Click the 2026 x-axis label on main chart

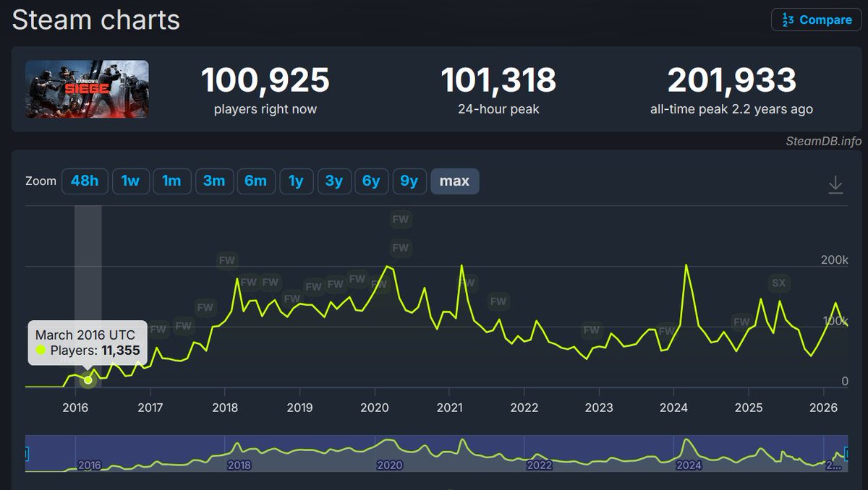(824, 408)
